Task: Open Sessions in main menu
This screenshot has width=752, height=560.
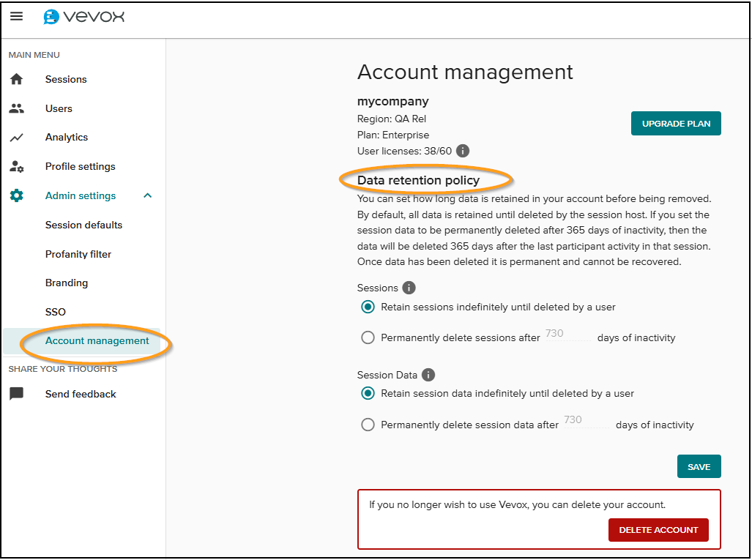Action: pyautogui.click(x=66, y=79)
